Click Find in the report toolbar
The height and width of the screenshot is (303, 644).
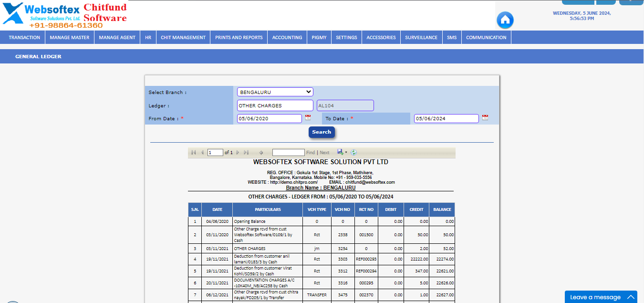[x=311, y=153]
